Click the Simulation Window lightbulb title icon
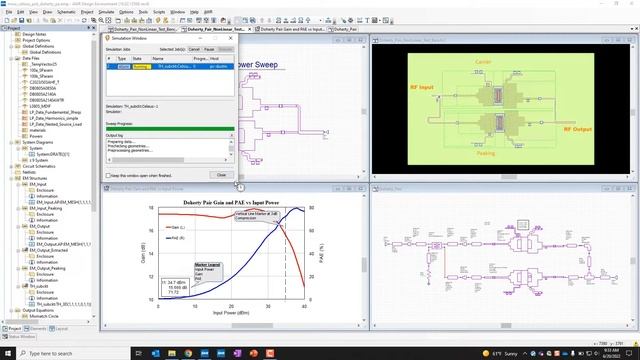Viewport: 640px width, 360px height. [108, 38]
